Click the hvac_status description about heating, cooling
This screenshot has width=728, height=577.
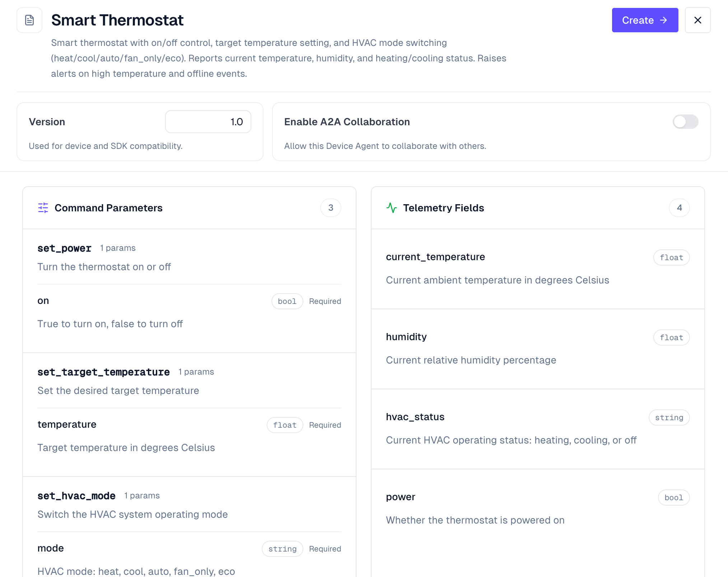(511, 440)
